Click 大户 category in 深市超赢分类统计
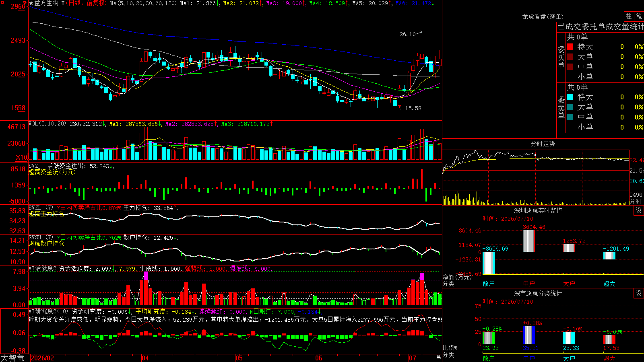This screenshot has width=644, height=362. 569,358
